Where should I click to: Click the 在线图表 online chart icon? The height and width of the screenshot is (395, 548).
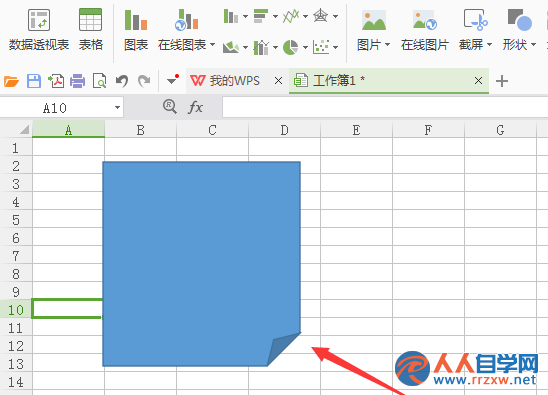[x=186, y=20]
